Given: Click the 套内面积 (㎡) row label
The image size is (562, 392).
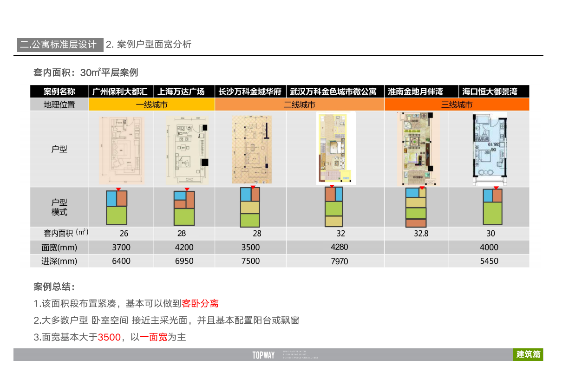Looking at the screenshot, I should coord(66,233).
